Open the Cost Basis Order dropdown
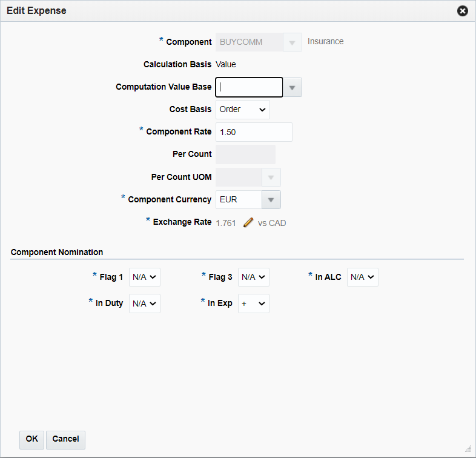 [x=243, y=110]
